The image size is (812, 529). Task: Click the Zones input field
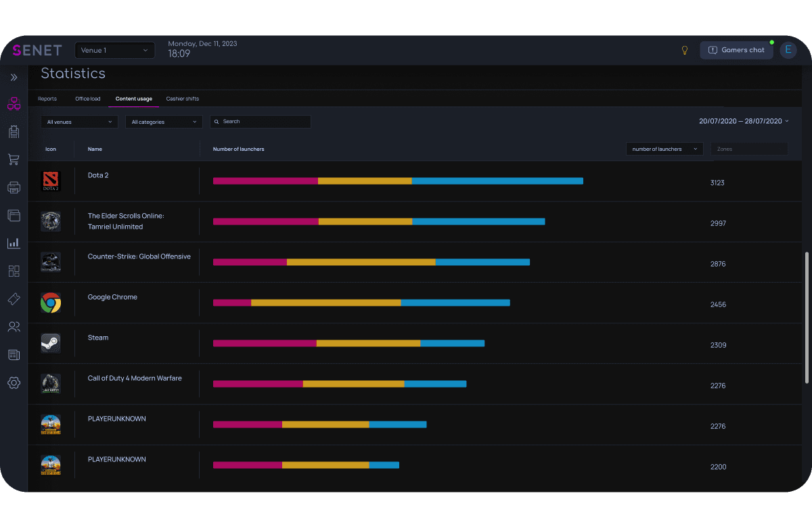(x=749, y=149)
